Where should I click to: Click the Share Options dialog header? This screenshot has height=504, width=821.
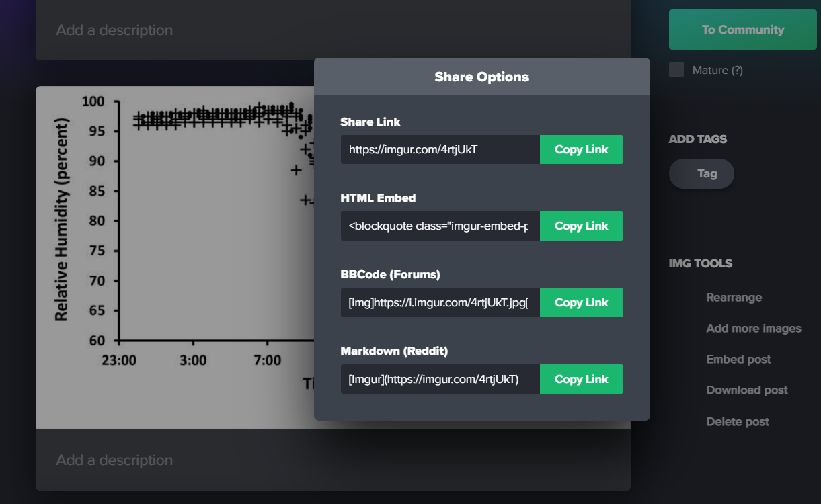[481, 77]
